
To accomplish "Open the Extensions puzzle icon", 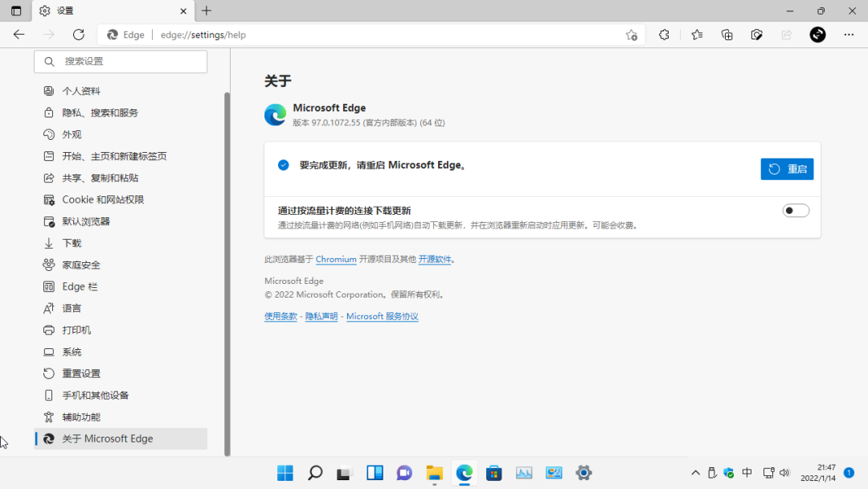I will click(x=664, y=35).
